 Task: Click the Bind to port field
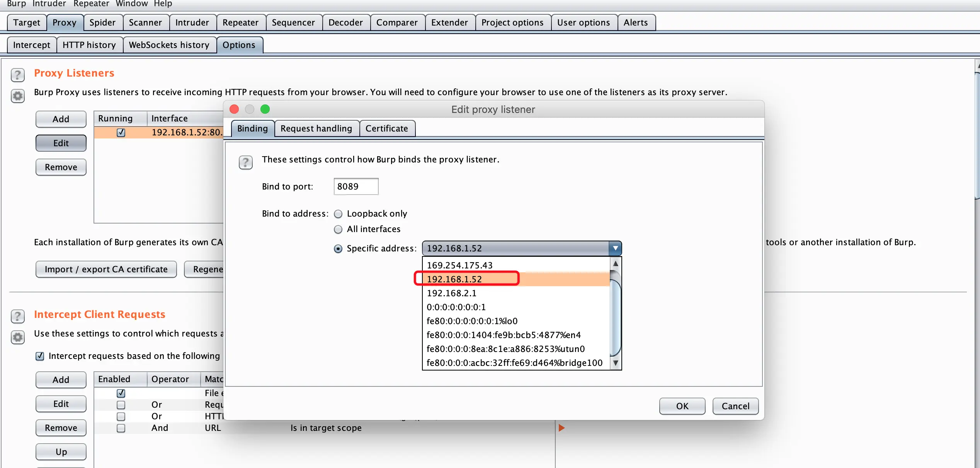(x=356, y=186)
